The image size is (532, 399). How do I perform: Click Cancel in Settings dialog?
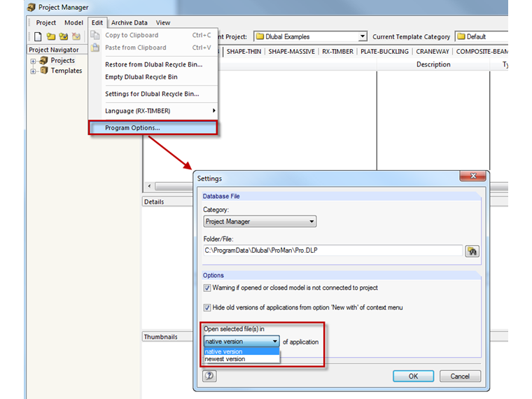point(460,377)
